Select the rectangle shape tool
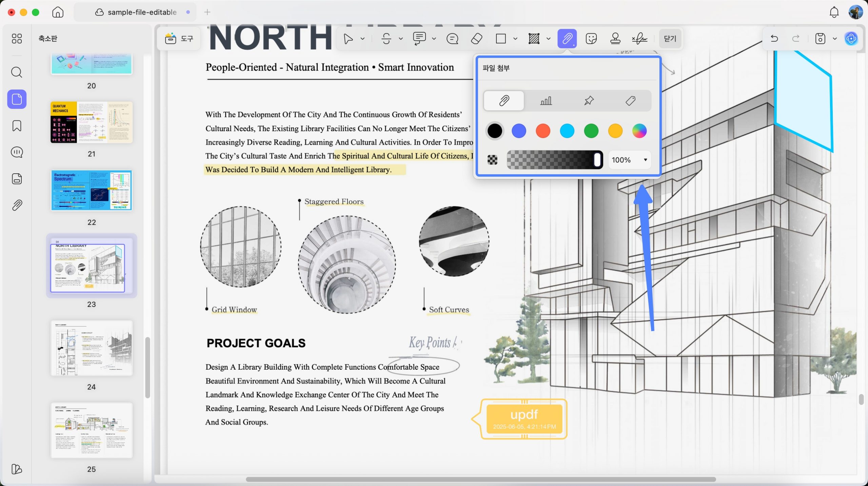Viewport: 868px width, 486px height. [501, 39]
